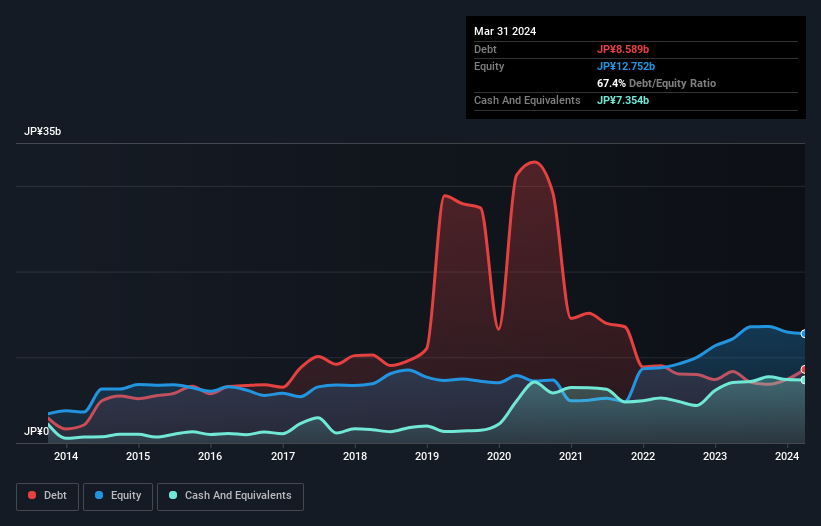
Task: Click the 67.4% Debt/Equity Ratio text
Action: 657,83
